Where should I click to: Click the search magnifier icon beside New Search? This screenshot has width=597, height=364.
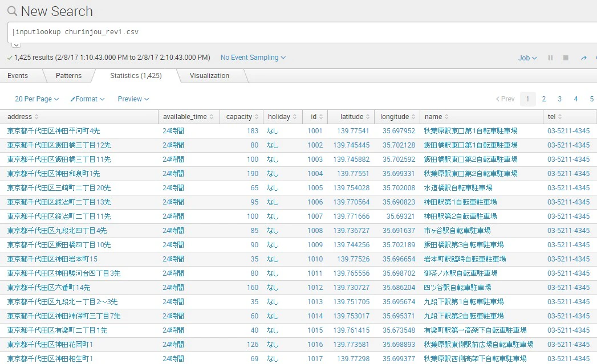12,11
